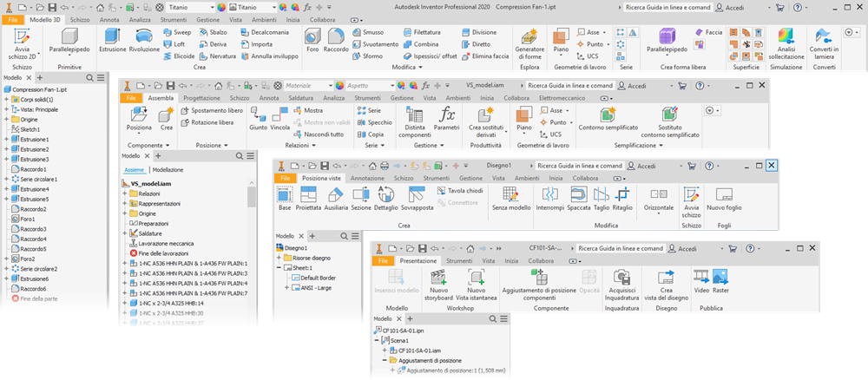Image resolution: width=868 pixels, height=380 pixels.
Task: Open the Annotazione tab in drawing window
Action: (x=367, y=179)
